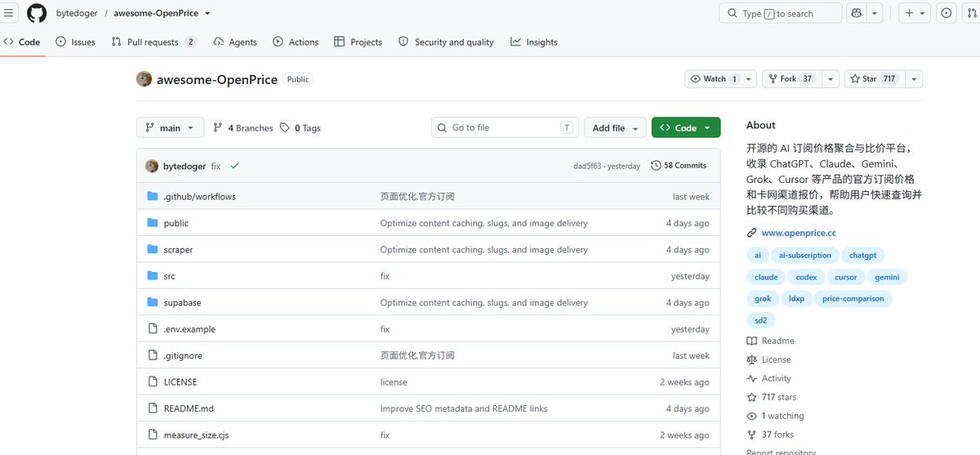Click the .env.example file icon
The height and width of the screenshot is (455, 980).
point(152,329)
